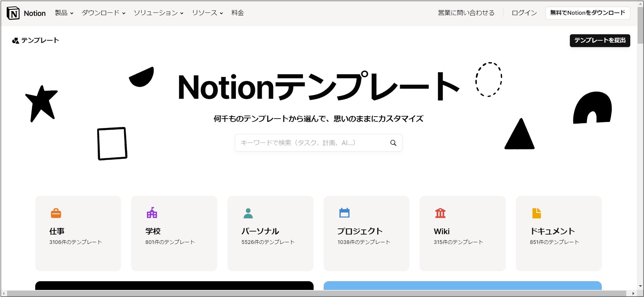Open 営業に問い合わせる contact link
This screenshot has width=644, height=297.
(466, 13)
